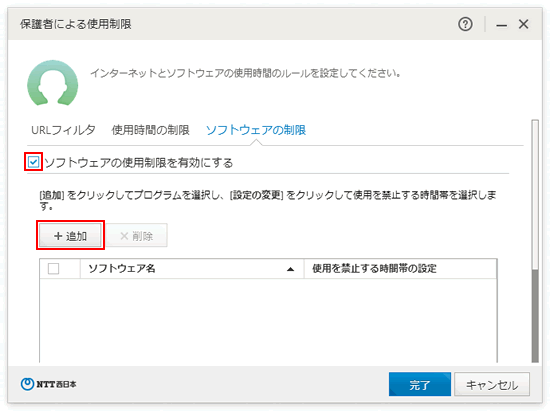Select the ソフトウェアの制限 tab
550x417 pixels.
256,130
